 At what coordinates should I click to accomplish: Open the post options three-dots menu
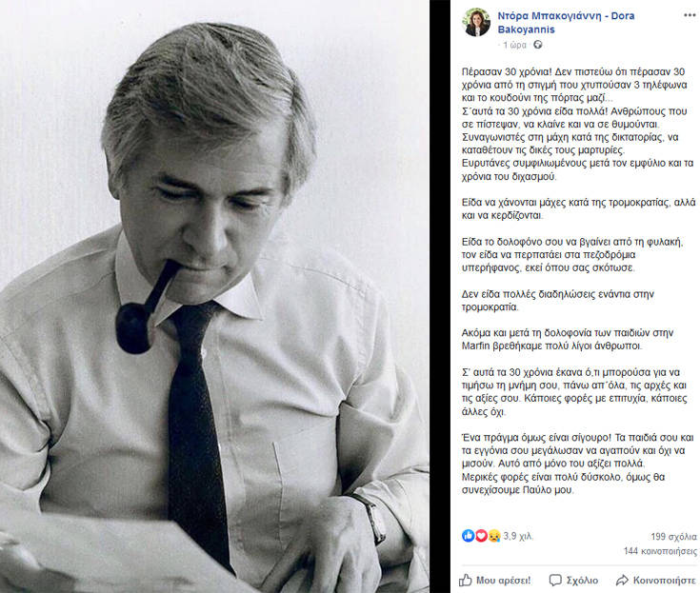click(688, 16)
